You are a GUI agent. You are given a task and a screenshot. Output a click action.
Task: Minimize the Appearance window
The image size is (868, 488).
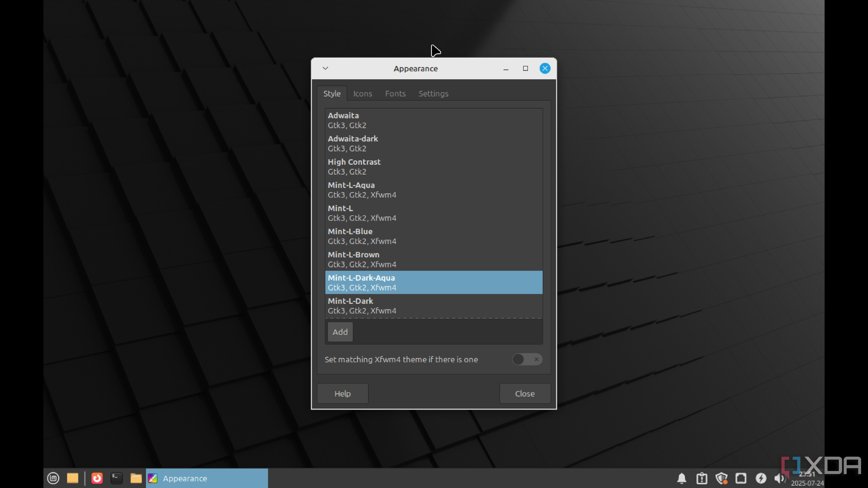pyautogui.click(x=506, y=69)
